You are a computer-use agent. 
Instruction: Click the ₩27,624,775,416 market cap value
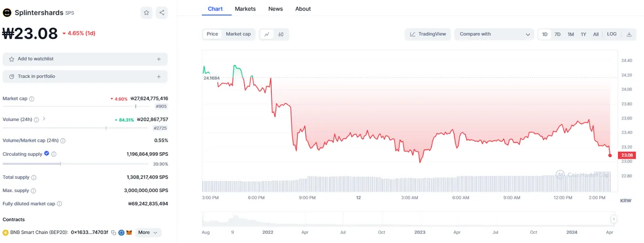149,99
